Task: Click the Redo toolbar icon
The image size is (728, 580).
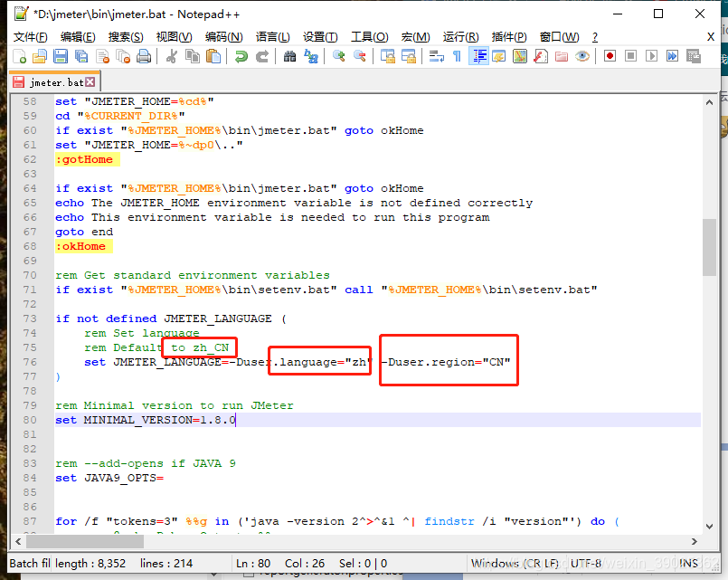Action: click(x=262, y=57)
